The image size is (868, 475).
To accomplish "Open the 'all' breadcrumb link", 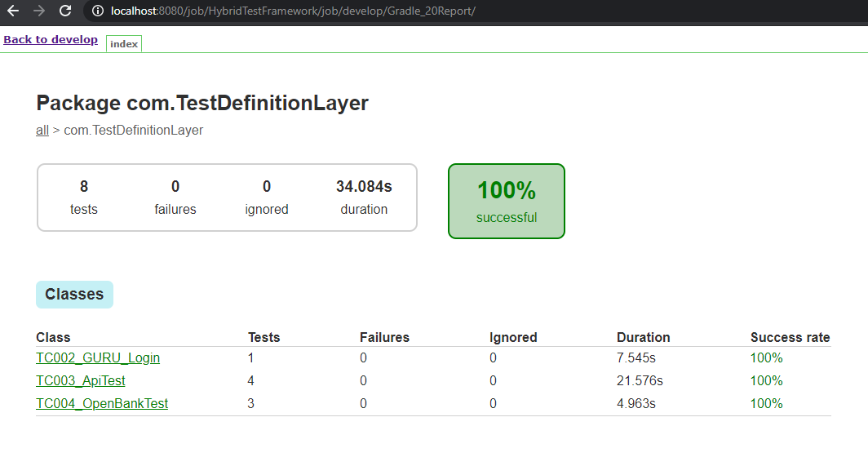I will 42,130.
